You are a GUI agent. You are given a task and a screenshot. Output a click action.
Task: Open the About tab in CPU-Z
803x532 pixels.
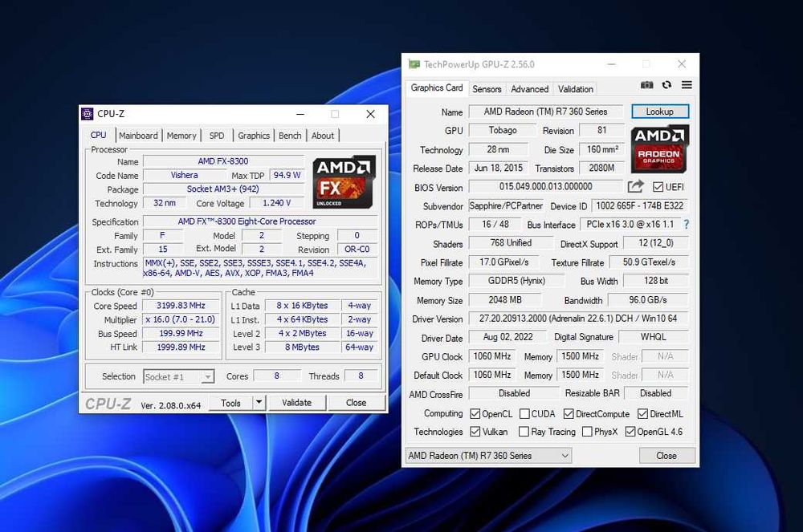(x=323, y=136)
